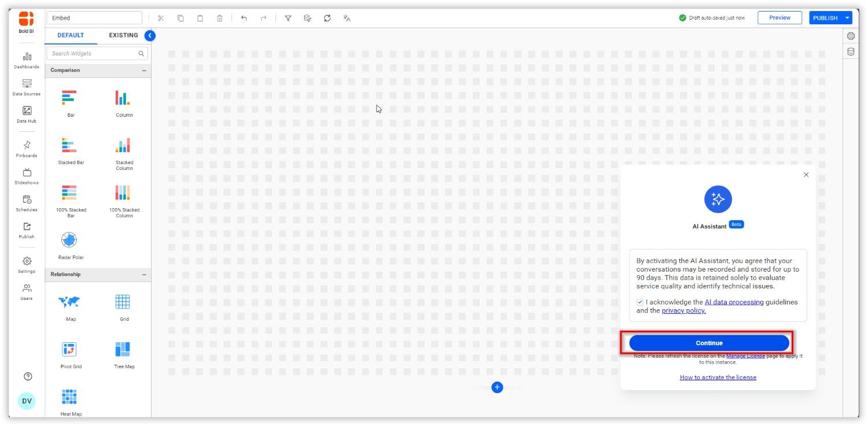Click the Paste toolbar icon
The height and width of the screenshot is (426, 868).
point(200,18)
